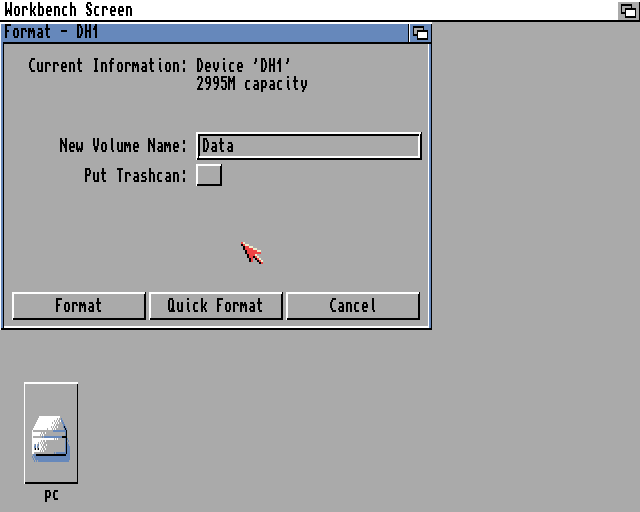This screenshot has height=512, width=640.
Task: Click blank area above the Quick Format button
Action: pos(216,245)
